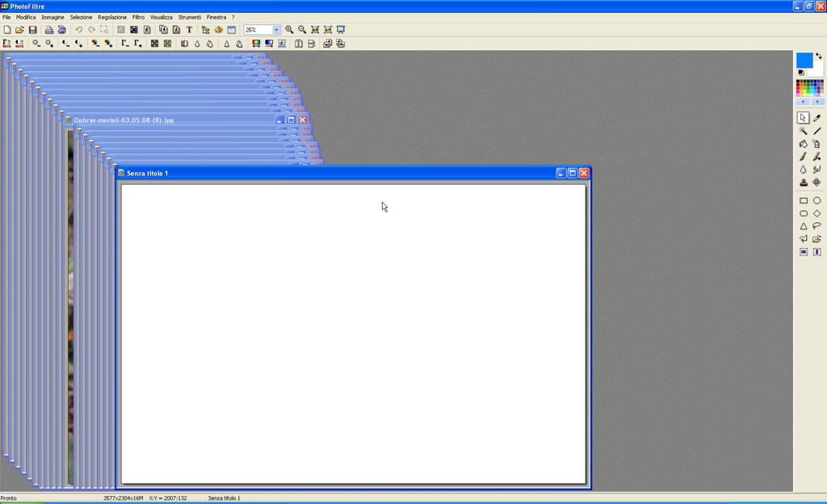Choose the ellipse selection shape

tap(817, 200)
